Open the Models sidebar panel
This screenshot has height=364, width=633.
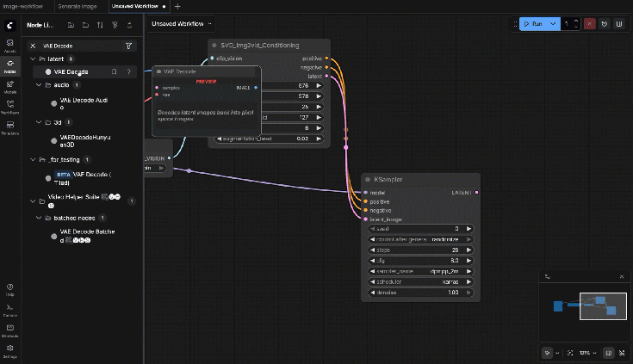point(9,86)
